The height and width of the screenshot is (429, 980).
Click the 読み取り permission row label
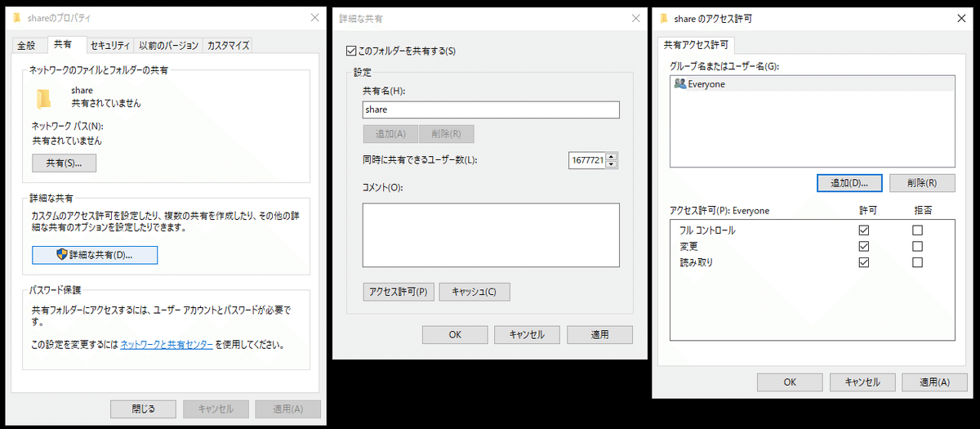pyautogui.click(x=696, y=262)
